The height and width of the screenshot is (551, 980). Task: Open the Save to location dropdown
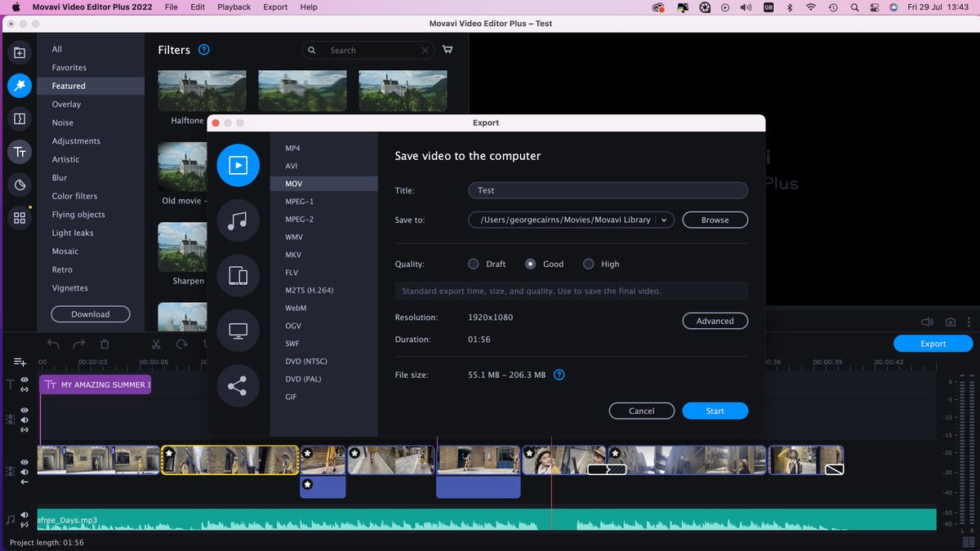(664, 220)
